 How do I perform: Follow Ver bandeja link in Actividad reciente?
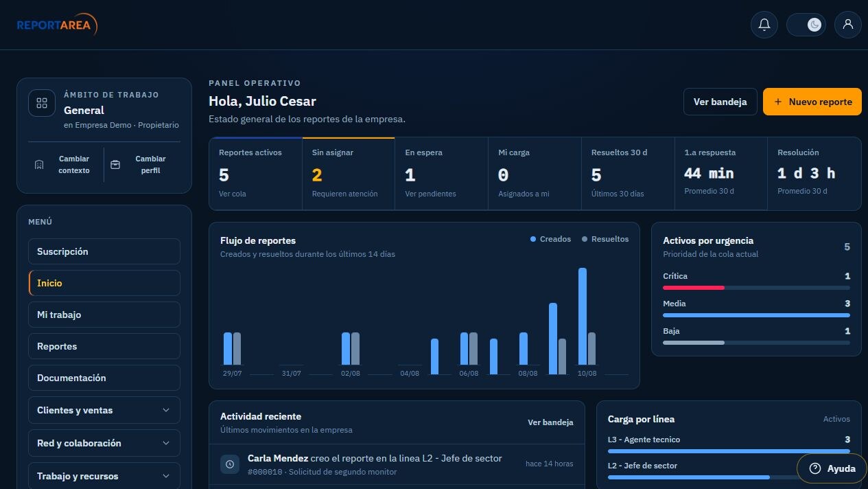tap(550, 422)
